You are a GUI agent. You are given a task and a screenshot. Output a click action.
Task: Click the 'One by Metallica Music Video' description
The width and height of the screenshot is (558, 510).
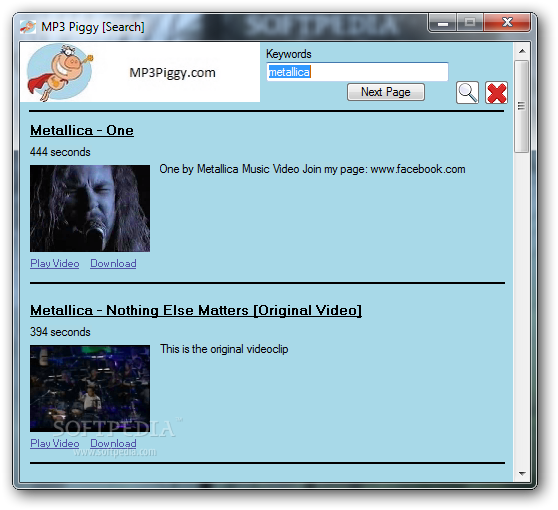[x=312, y=169]
